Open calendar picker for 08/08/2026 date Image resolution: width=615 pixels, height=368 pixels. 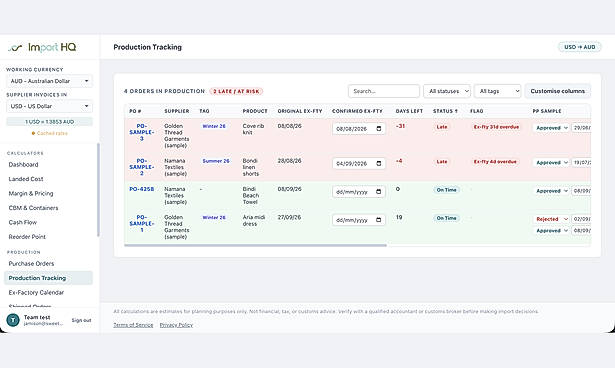(x=378, y=129)
